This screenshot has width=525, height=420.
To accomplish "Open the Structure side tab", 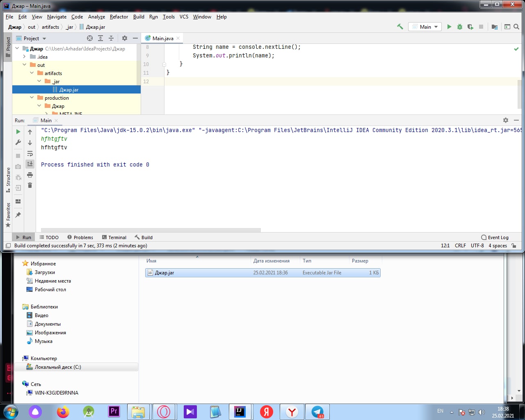I will point(8,180).
